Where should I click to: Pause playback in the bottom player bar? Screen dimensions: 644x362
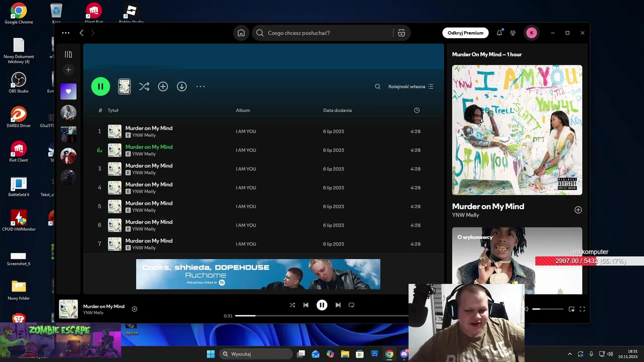322,305
